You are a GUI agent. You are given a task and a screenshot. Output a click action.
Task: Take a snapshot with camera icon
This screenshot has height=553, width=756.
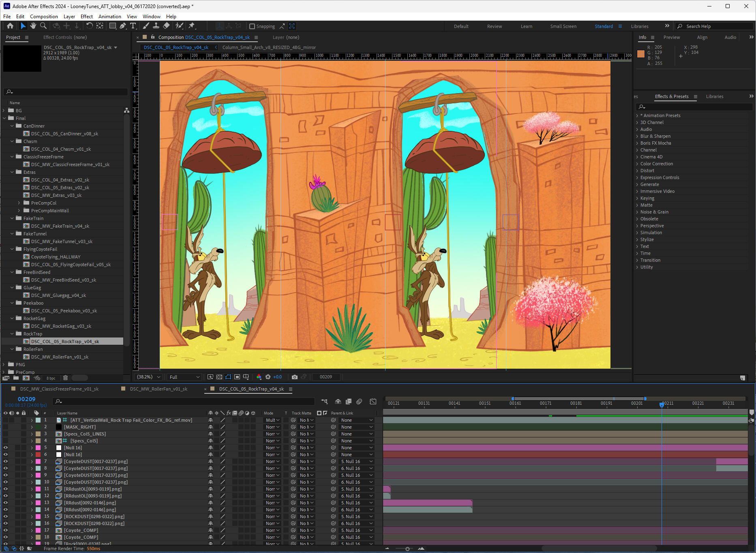[x=295, y=377]
